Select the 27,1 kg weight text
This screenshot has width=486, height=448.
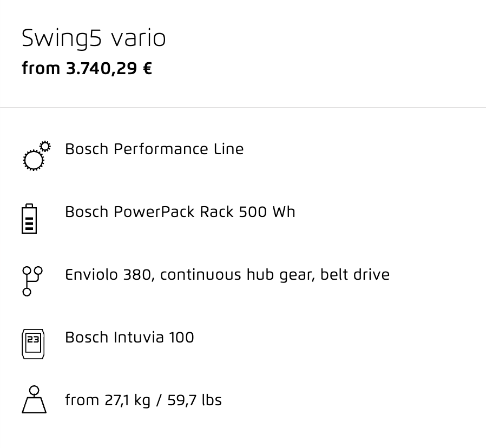click(127, 400)
